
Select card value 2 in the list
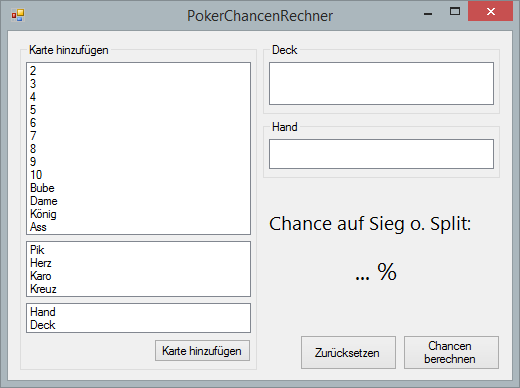coord(138,71)
